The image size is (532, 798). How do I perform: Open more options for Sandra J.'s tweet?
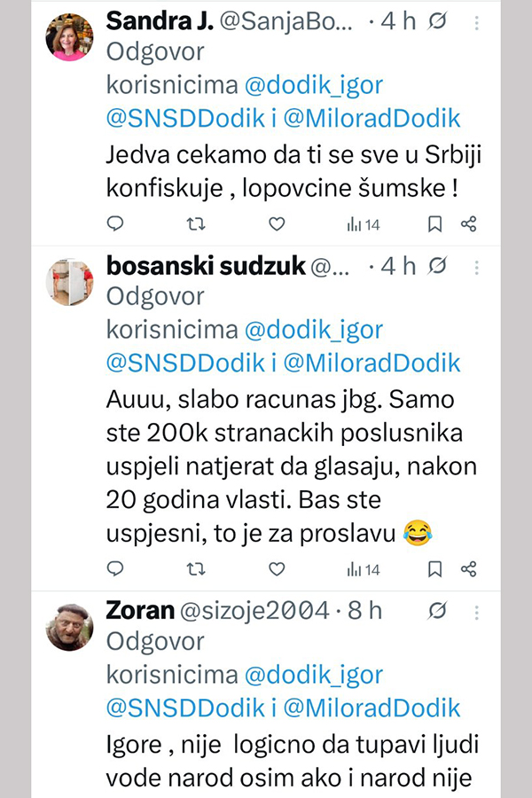click(x=478, y=21)
